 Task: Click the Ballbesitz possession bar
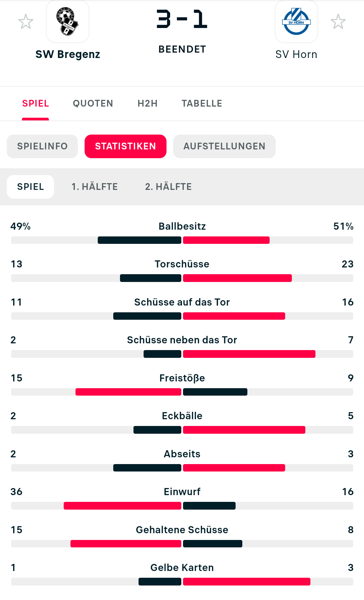[182, 240]
